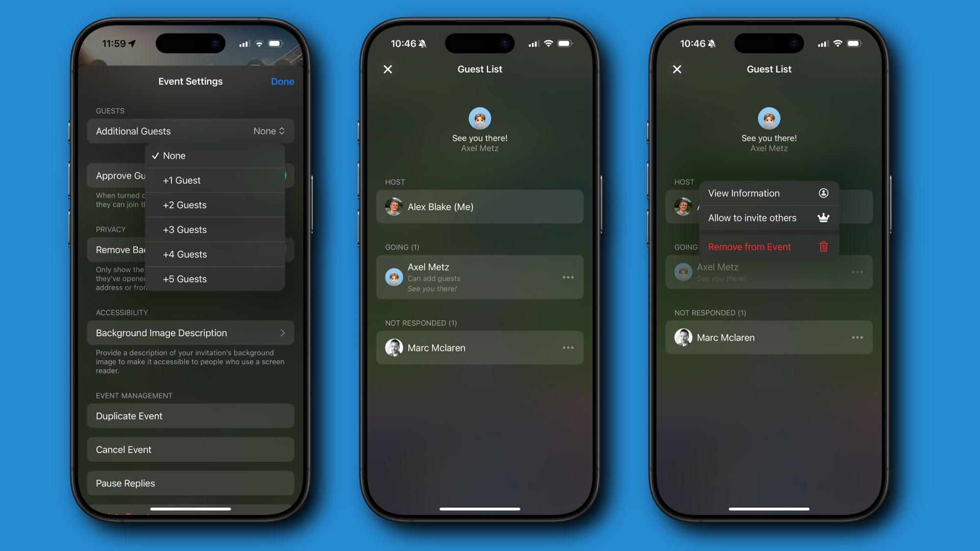Screen dimensions: 980x551
Task: Click Cancel Event button
Action: pos(190,449)
